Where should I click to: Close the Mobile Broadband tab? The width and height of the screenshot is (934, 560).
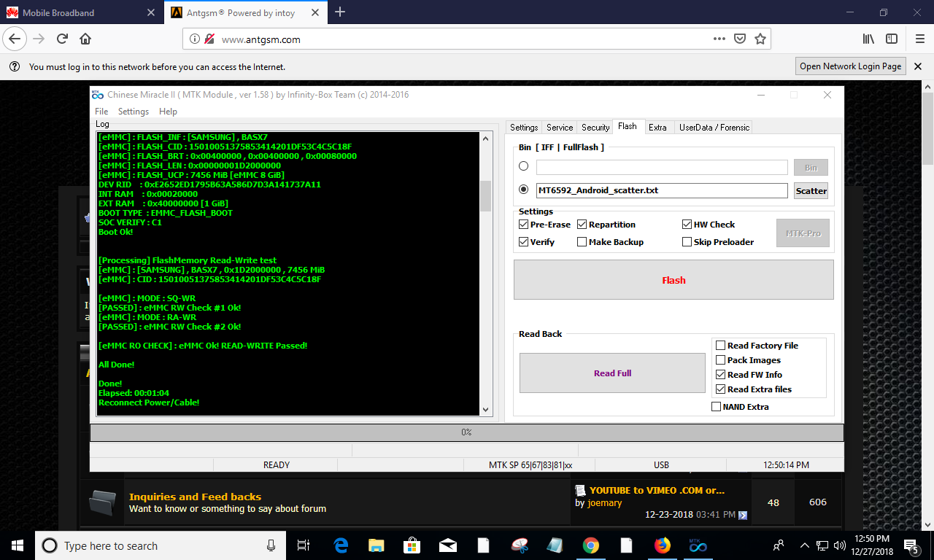pos(151,12)
